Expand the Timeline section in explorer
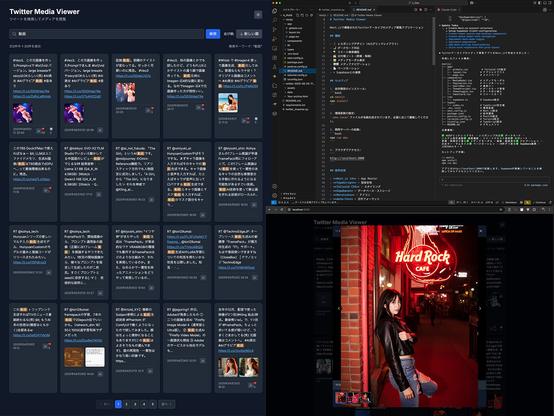The image size is (554, 416). tap(289, 198)
